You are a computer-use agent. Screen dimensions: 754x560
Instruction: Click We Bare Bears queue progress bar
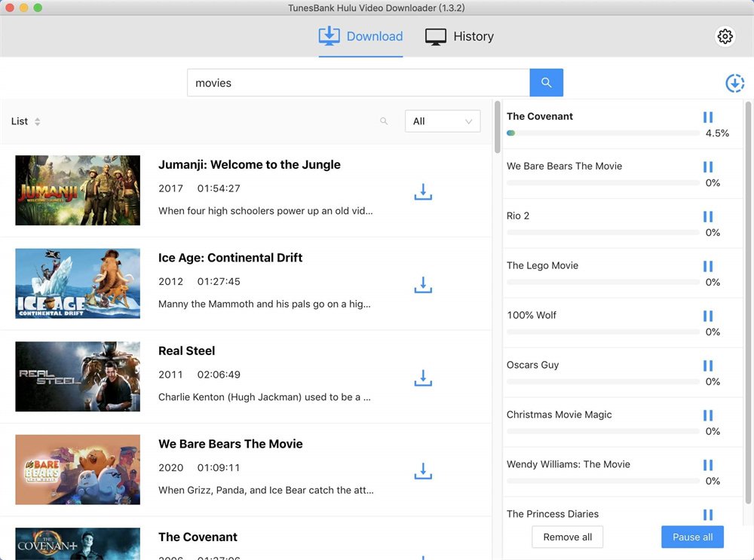click(603, 182)
